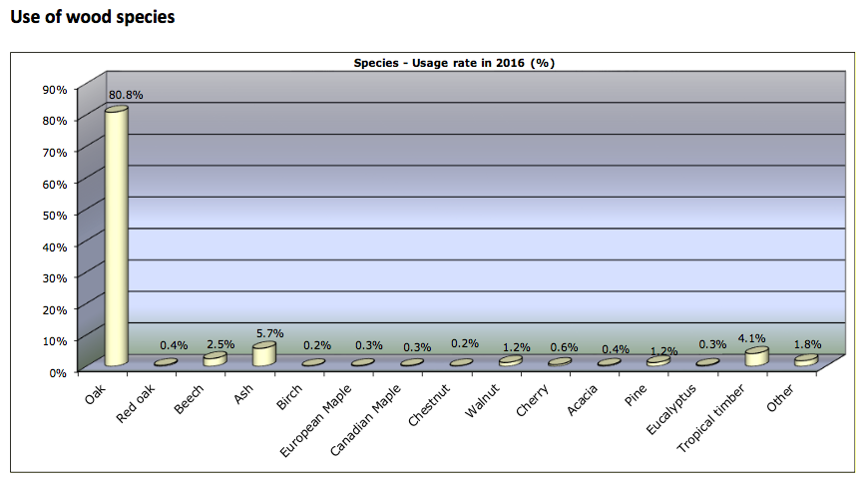Click the 40% y-axis tick label
This screenshot has width=868, height=482.
pos(55,246)
